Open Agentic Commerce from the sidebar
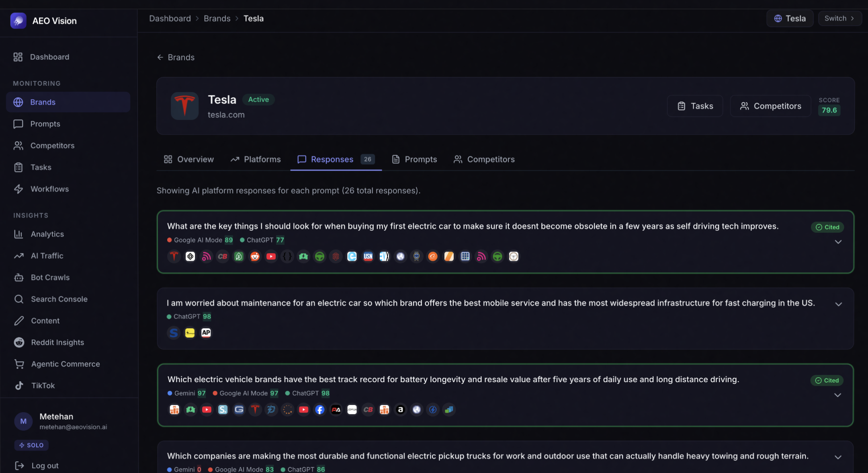 pyautogui.click(x=65, y=364)
